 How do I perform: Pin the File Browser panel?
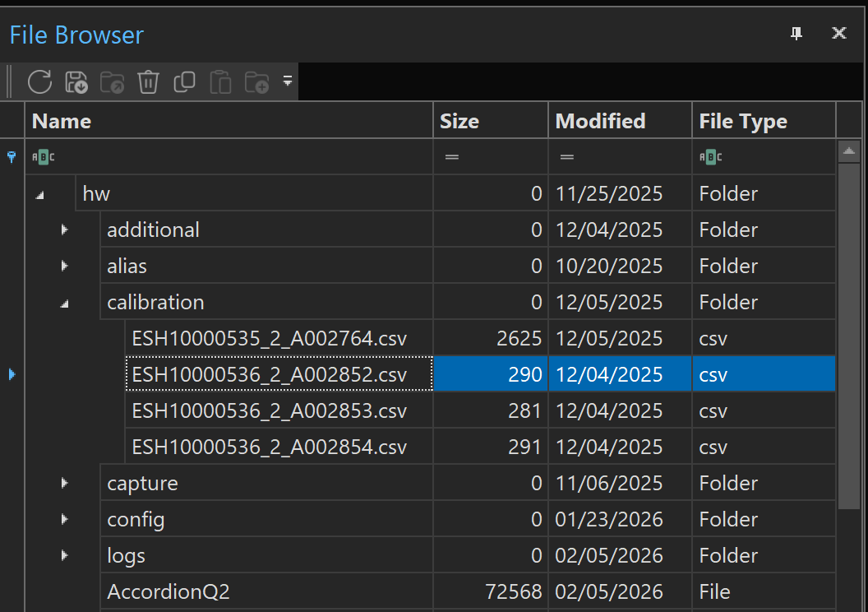coord(796,34)
